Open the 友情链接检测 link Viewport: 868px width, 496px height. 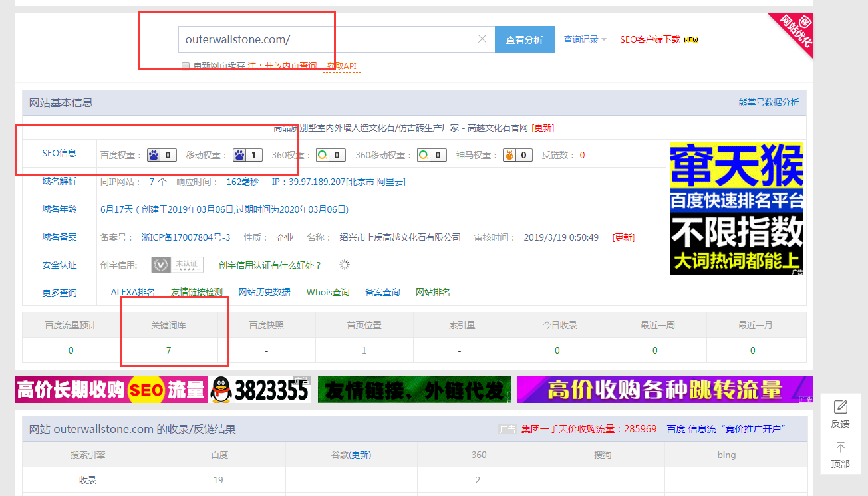pyautogui.click(x=197, y=292)
